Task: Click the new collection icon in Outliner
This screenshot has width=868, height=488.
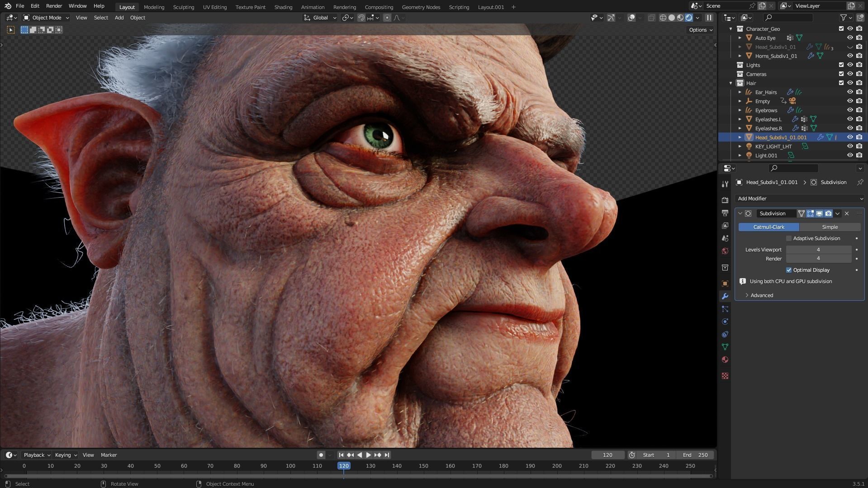Action: tap(859, 18)
